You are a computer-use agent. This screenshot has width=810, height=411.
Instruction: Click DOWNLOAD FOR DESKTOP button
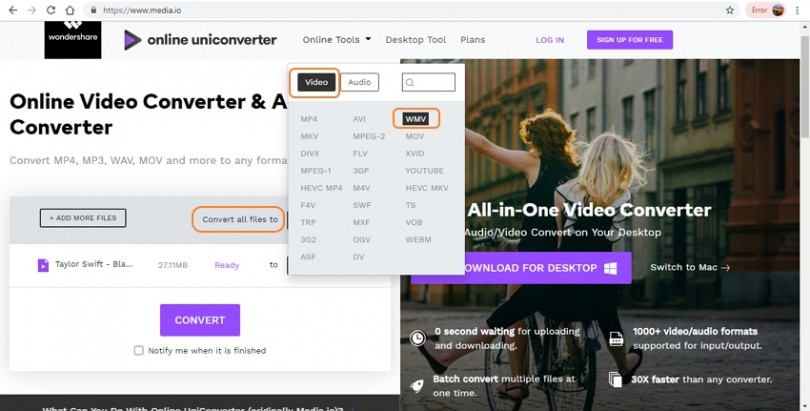(x=521, y=268)
